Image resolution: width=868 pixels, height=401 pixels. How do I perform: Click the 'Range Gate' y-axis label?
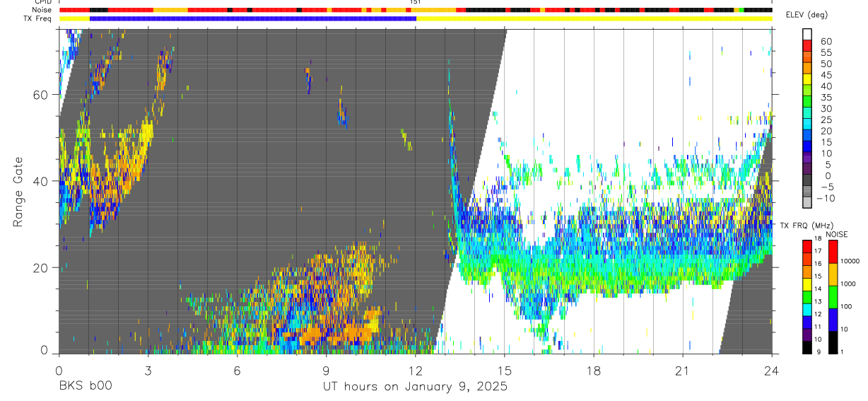coord(18,192)
